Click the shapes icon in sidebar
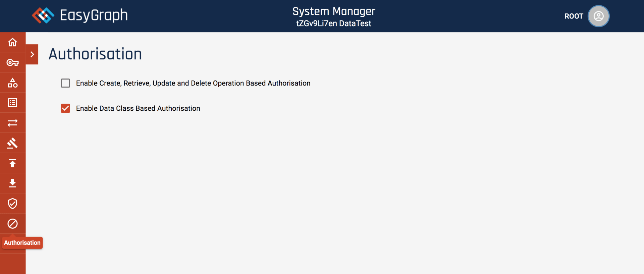Image resolution: width=644 pixels, height=274 pixels. 12,83
